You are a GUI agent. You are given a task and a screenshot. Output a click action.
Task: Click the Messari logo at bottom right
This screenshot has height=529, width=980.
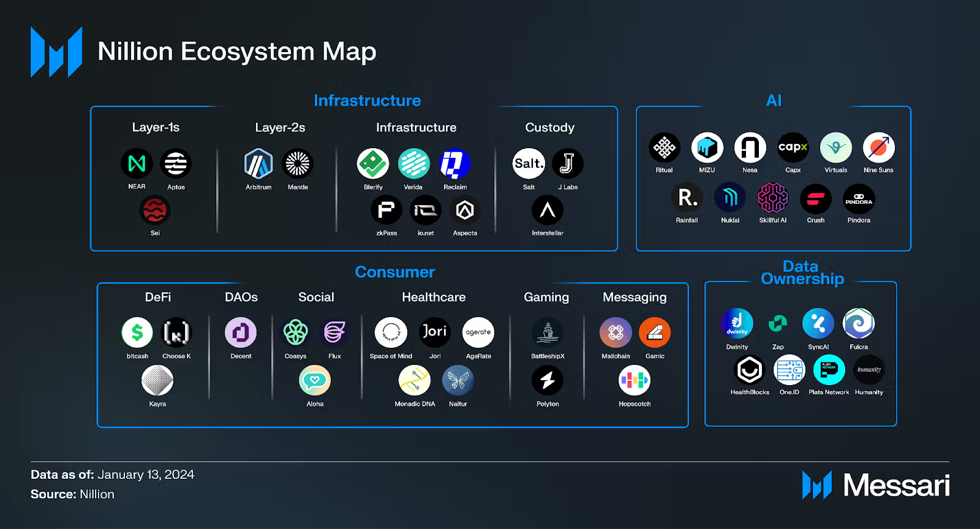(x=876, y=486)
